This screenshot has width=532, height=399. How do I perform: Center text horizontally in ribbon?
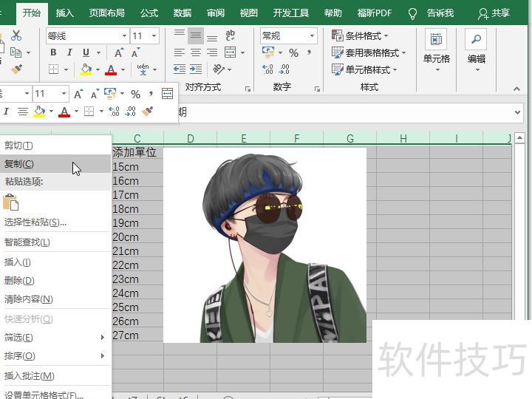point(195,52)
